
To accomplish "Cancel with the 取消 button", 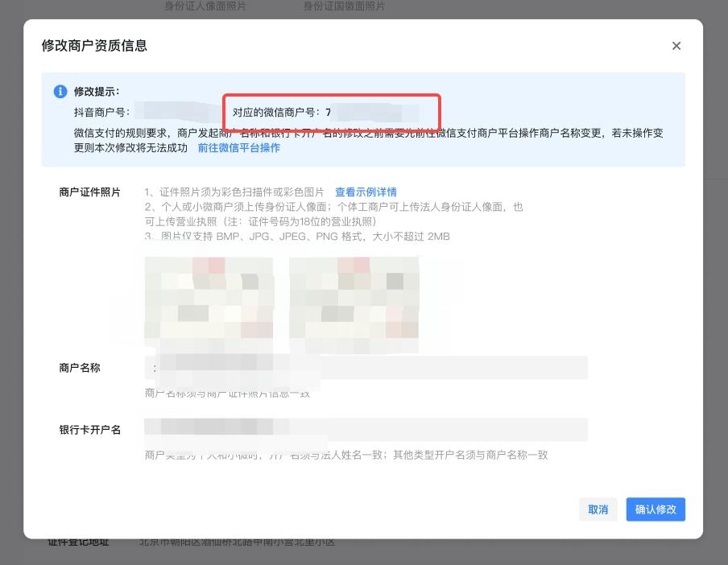I will [598, 509].
